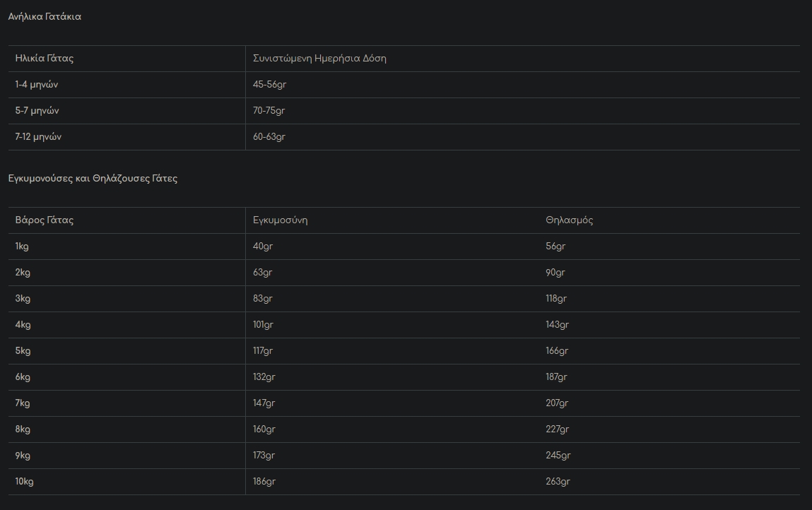Click the "166gr" lactation value

tap(557, 351)
